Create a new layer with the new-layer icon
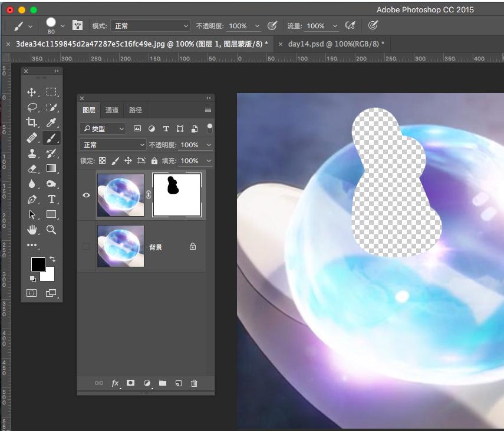The height and width of the screenshot is (431, 504). tap(178, 383)
